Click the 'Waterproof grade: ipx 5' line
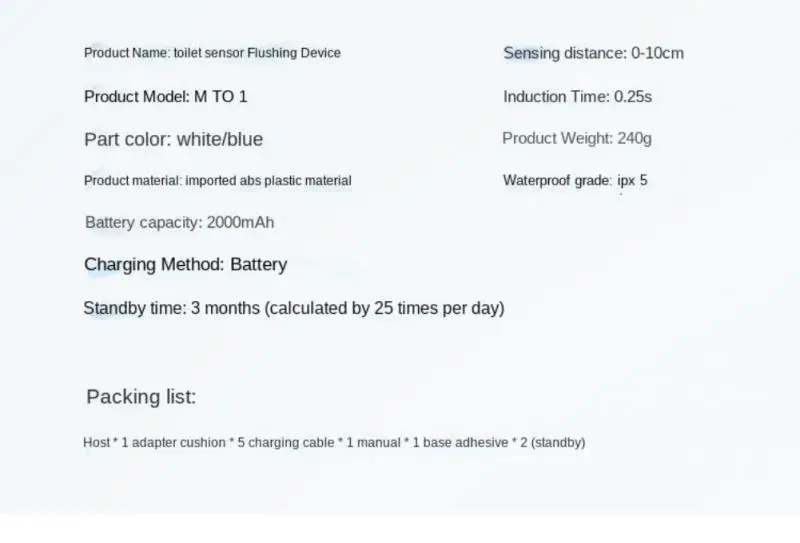The width and height of the screenshot is (800, 543). click(575, 181)
